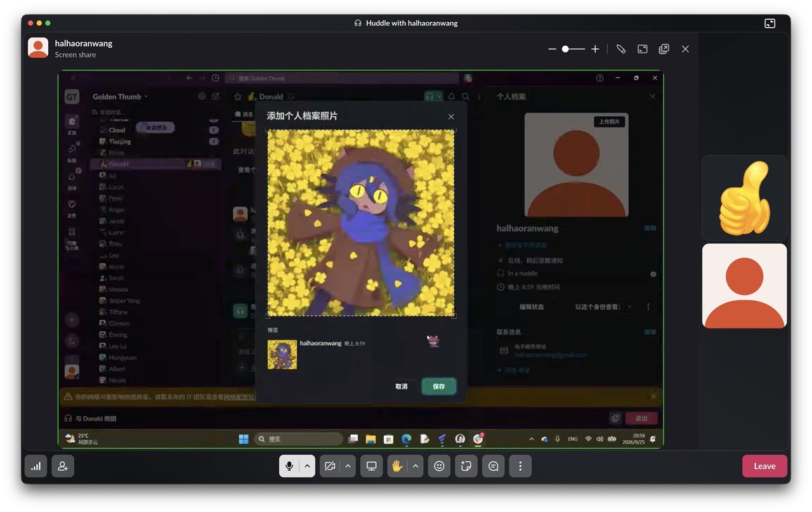Start sharing your screen
Screen dimensions: 812x512
coord(372,466)
